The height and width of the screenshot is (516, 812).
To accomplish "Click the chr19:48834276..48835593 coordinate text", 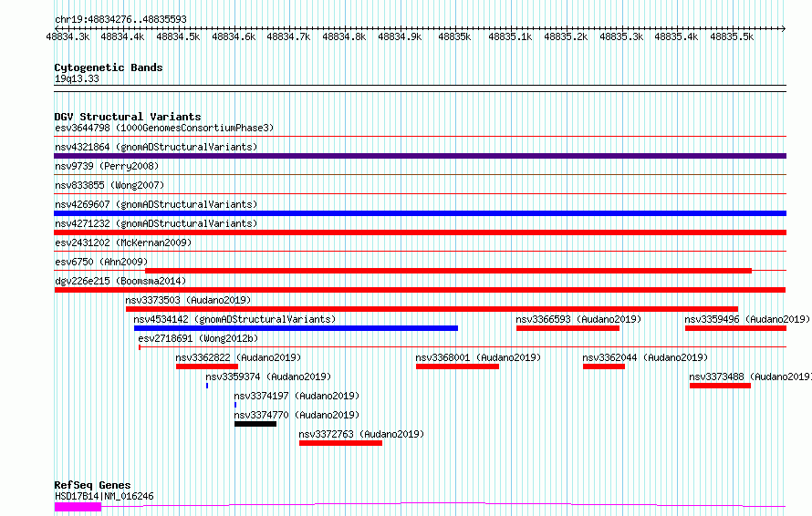I will click(120, 19).
